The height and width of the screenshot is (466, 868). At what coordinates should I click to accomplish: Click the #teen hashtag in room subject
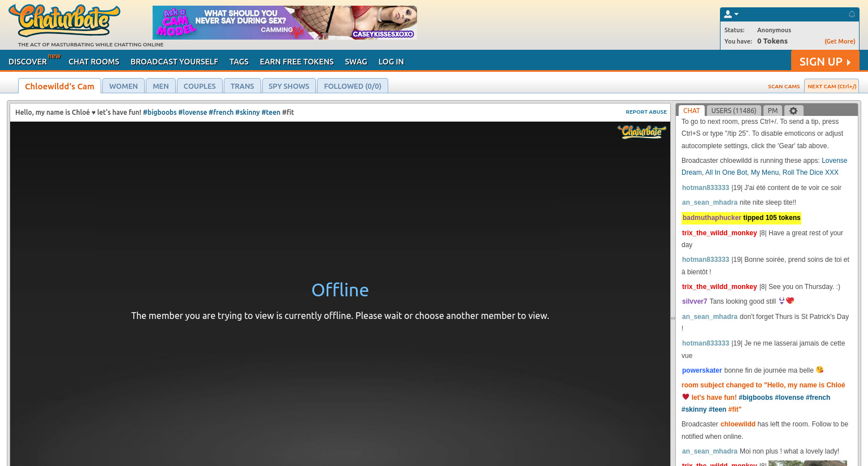[271, 112]
